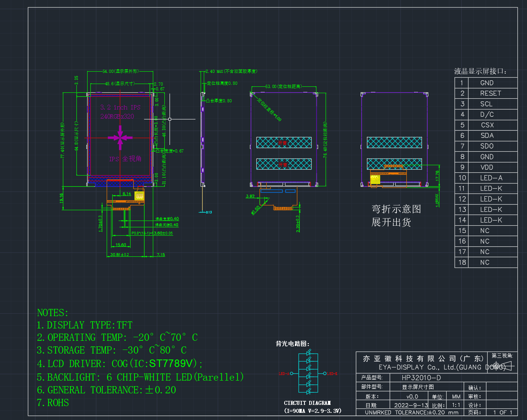
Task: Select the "(I=90MA V=2.9-3.3V)" text
Action: (x=313, y=410)
